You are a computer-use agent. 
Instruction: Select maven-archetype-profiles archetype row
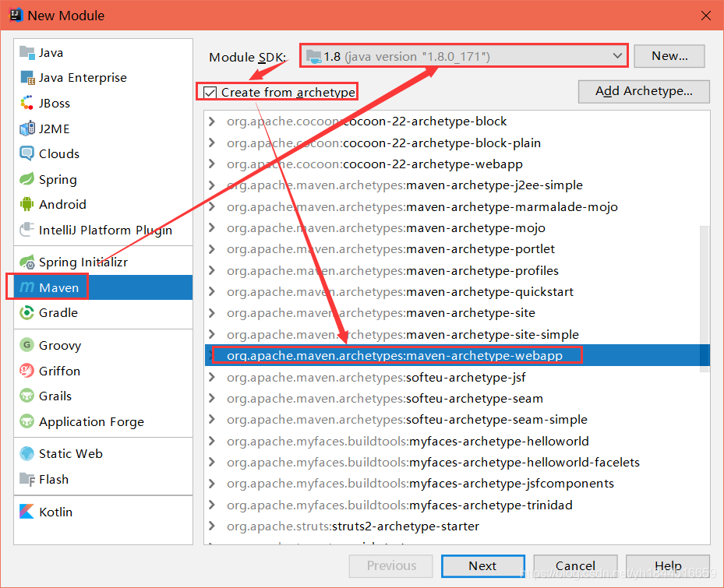pos(457,270)
